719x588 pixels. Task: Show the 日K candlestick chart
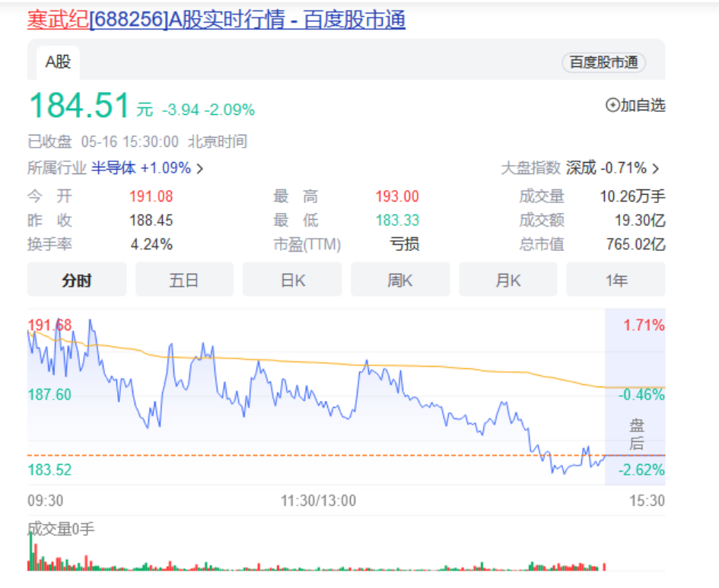pyautogui.click(x=292, y=281)
